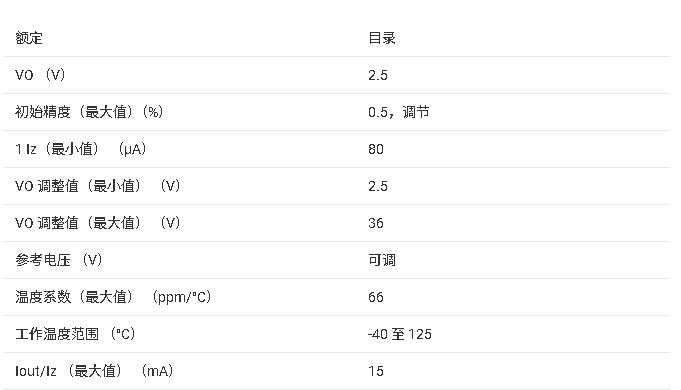This screenshot has width=681, height=390.
Task: Click the Iz minimum value 80
Action: tap(376, 149)
